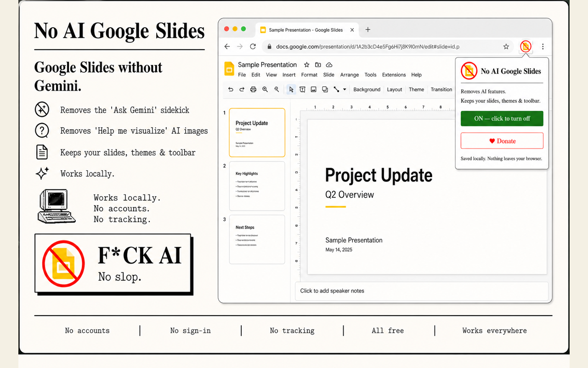
Task: Click the speaker notes field
Action: [x=421, y=291]
